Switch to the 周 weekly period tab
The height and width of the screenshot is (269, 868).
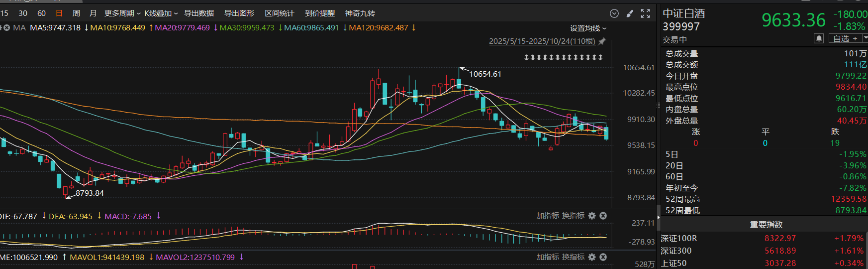pos(76,13)
